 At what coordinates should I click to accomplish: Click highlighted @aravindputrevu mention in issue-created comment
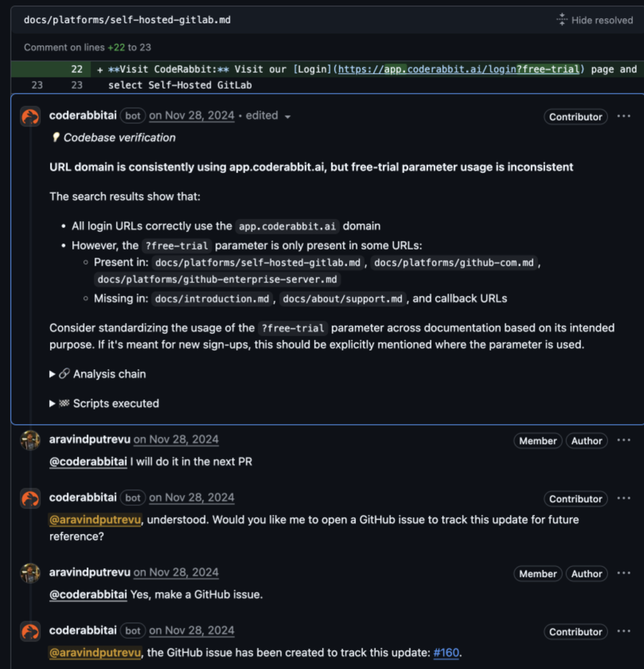[x=95, y=653]
